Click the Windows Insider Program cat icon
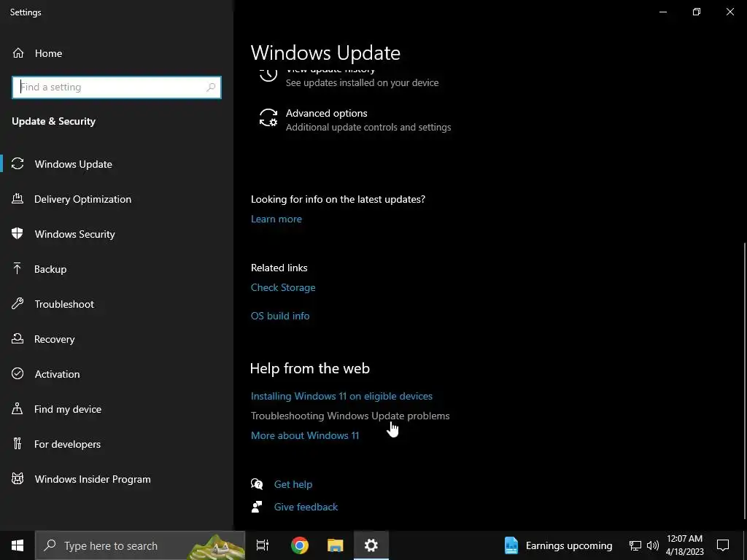 [x=18, y=478]
